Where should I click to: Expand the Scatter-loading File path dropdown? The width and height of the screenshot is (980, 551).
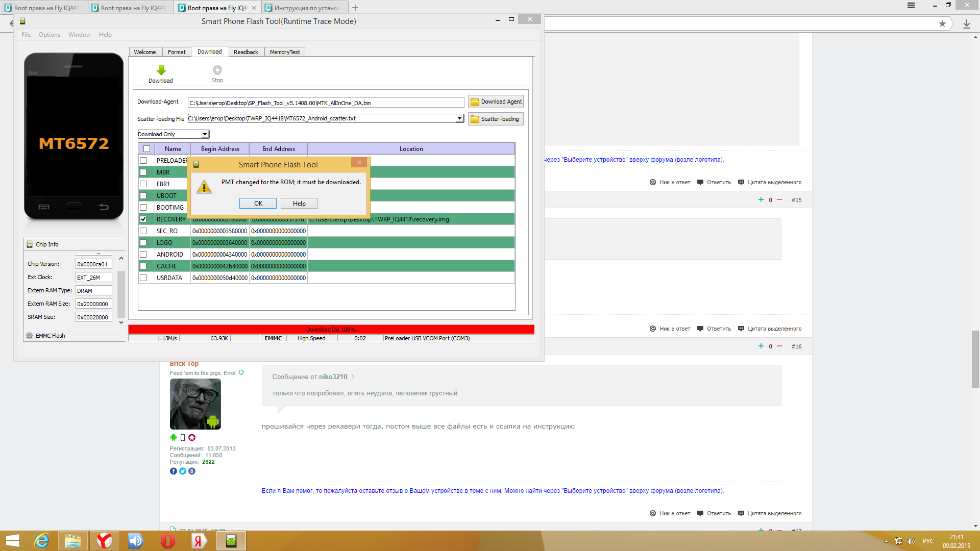pos(459,118)
